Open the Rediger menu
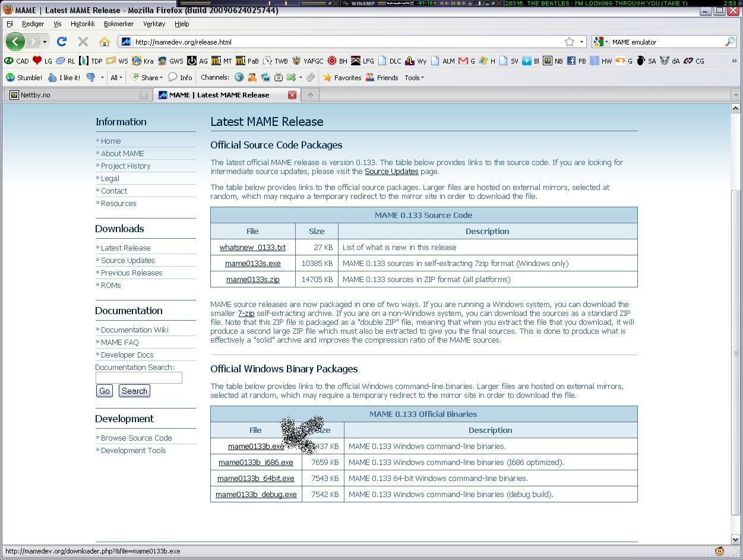The height and width of the screenshot is (560, 743). tap(33, 24)
